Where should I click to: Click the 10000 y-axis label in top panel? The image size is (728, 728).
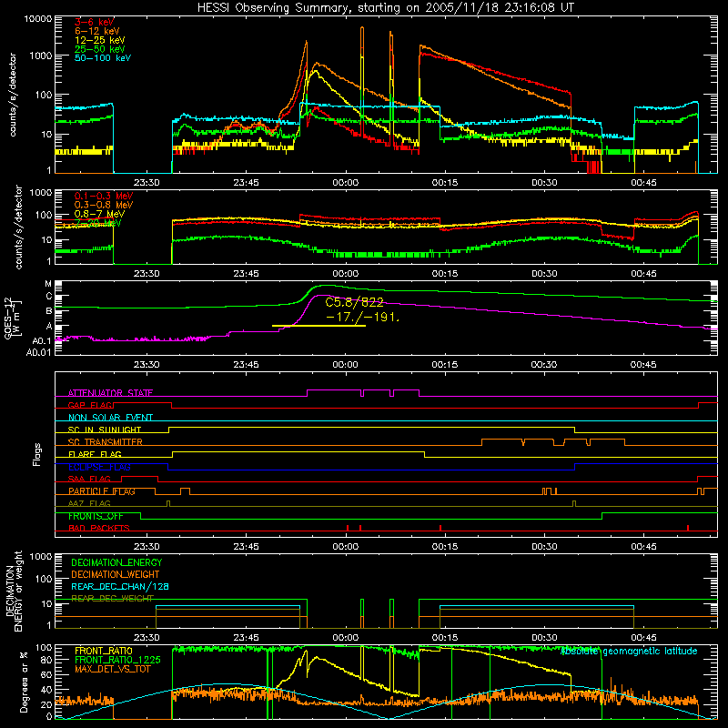[x=37, y=19]
